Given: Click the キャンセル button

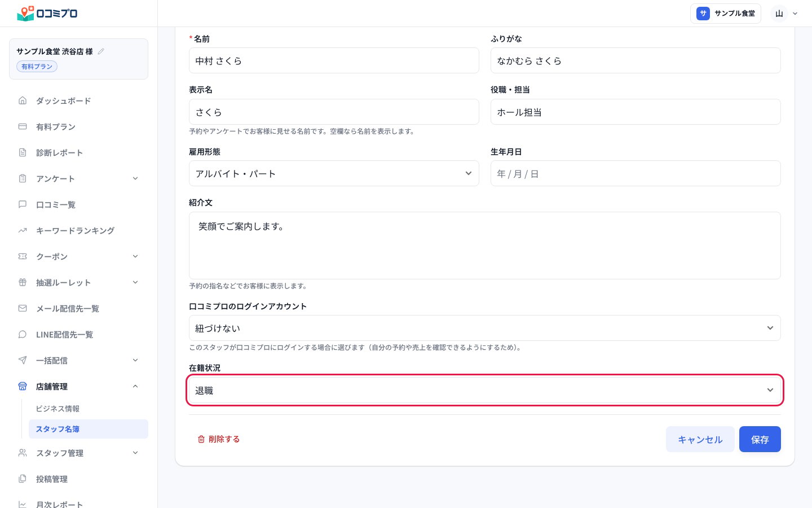Looking at the screenshot, I should 700,439.
